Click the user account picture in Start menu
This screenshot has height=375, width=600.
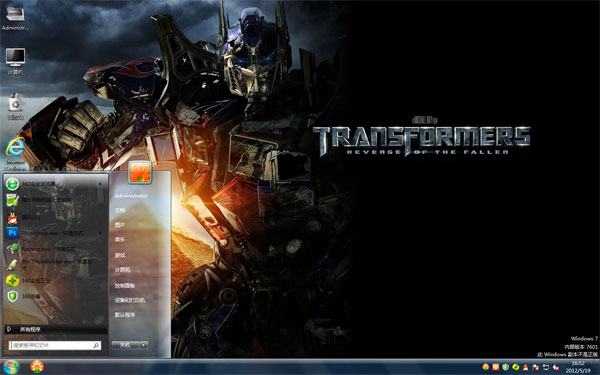140,172
